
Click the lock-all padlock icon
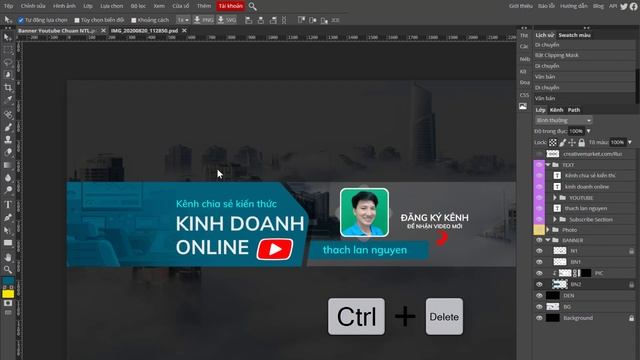click(x=582, y=142)
